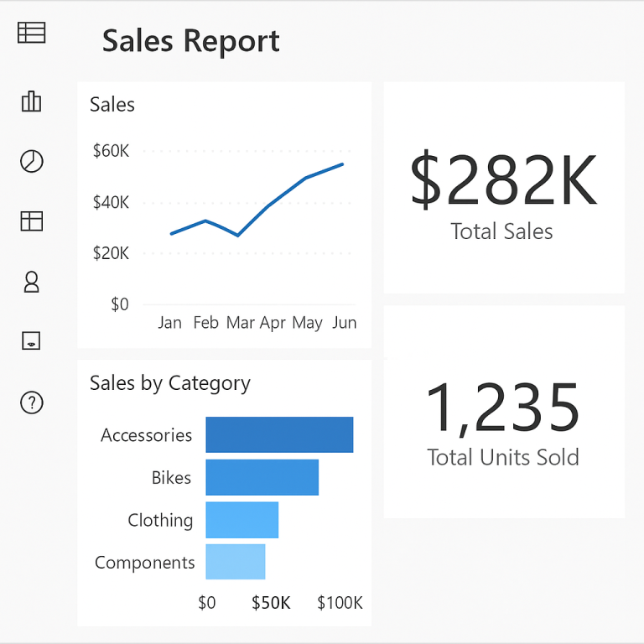Click the $282K Total Sales card
The image size is (644, 644).
[x=503, y=188]
